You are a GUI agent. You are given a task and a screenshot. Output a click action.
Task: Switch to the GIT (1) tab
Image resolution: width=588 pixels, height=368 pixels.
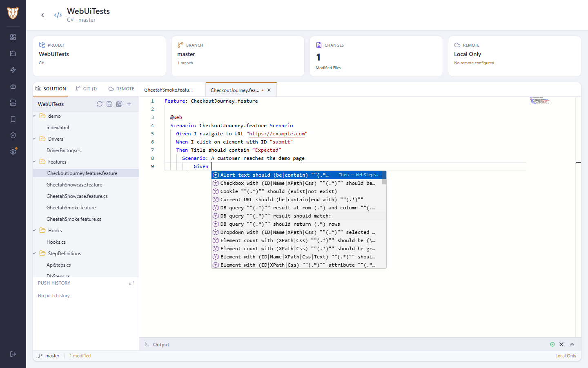coord(86,89)
